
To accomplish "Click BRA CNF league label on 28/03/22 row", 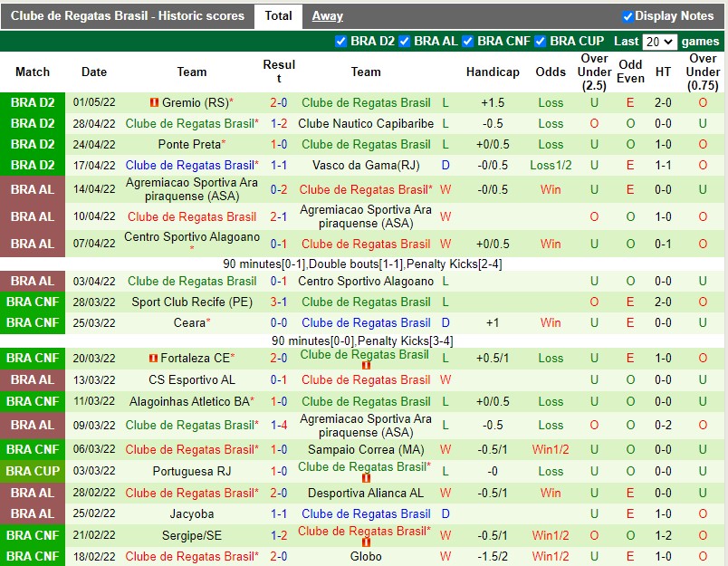I will 33,302.
